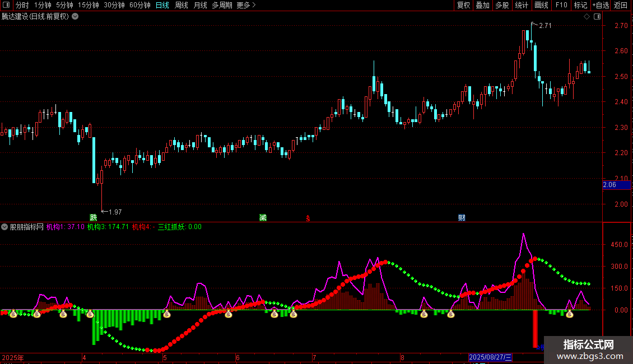The width and height of the screenshot is (633, 364).
Task: Click the money bag icon at 2025年 start
Action: pos(13,314)
